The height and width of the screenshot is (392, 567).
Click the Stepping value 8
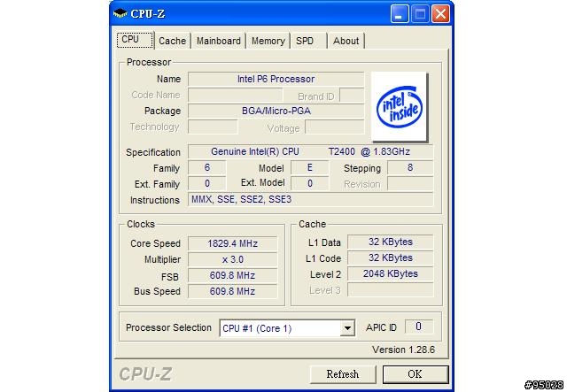(410, 167)
